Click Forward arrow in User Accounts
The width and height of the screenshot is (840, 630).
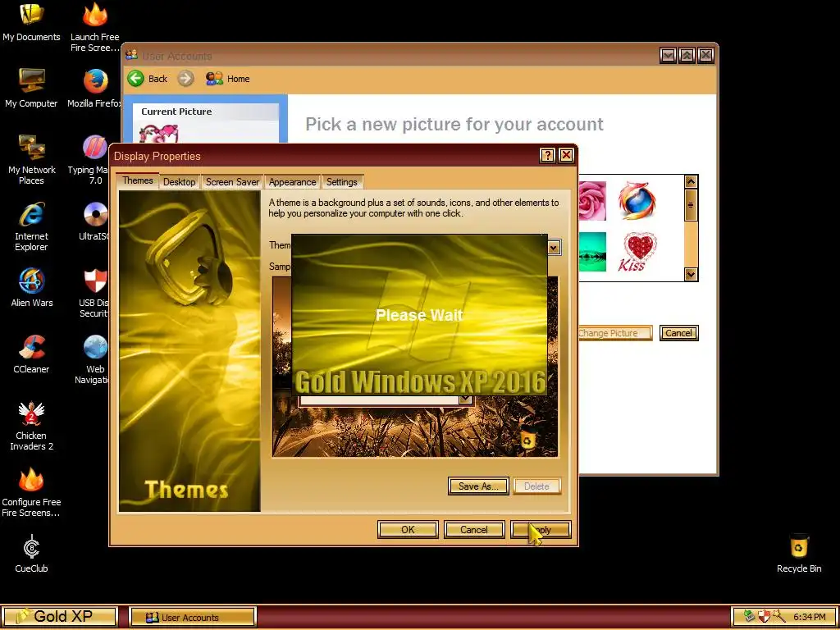(185, 79)
